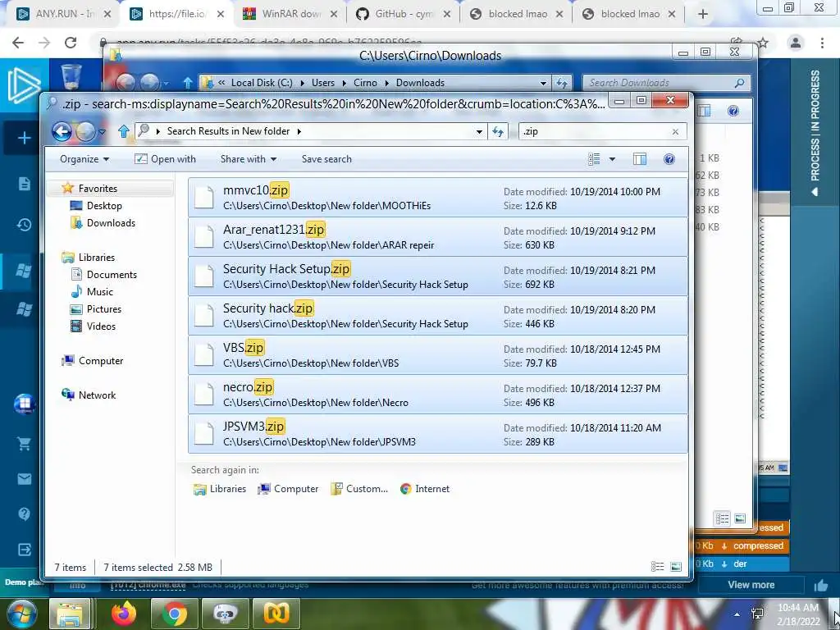
Task: Search again in Custom location
Action: (x=359, y=489)
